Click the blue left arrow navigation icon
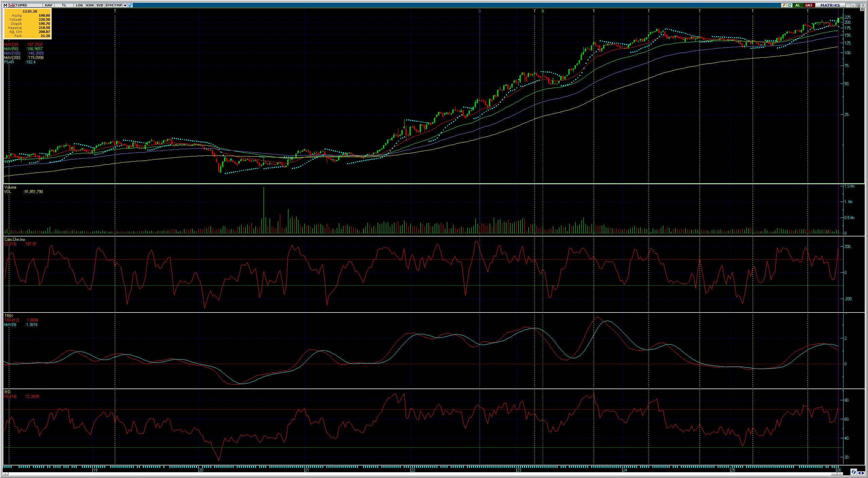This screenshot has width=868, height=478. click(859, 473)
